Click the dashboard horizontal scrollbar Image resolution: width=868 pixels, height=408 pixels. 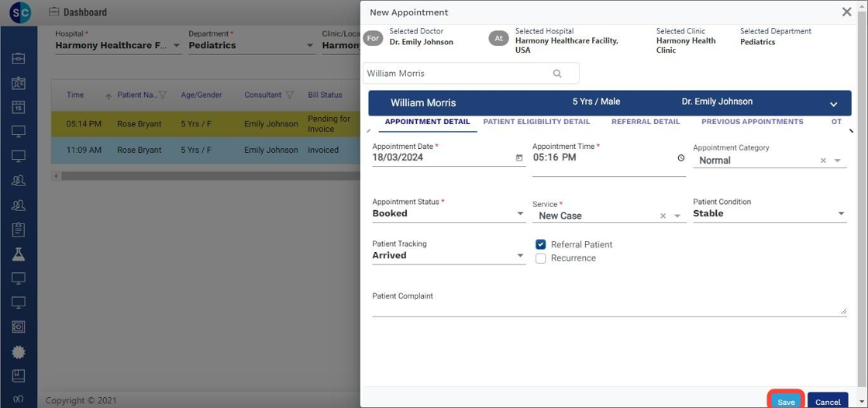210,176
